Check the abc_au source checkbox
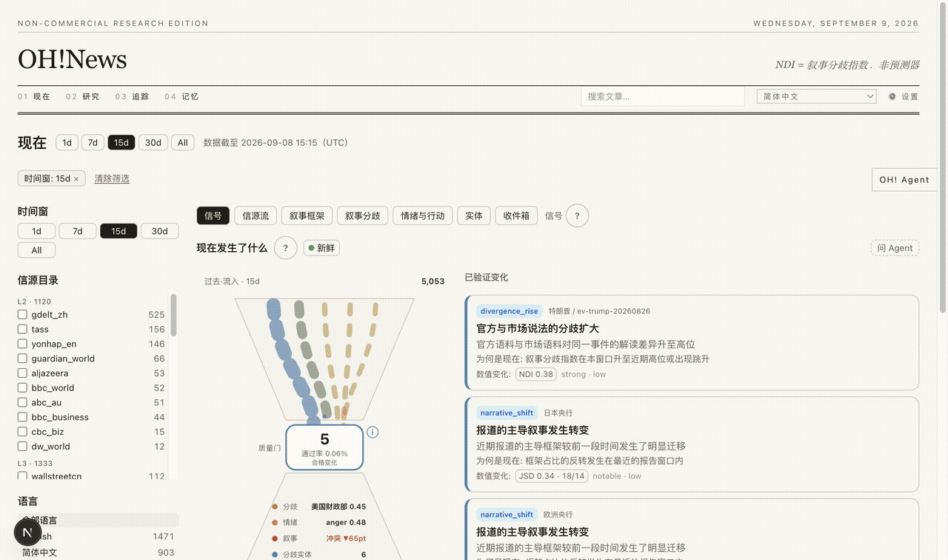Viewport: 948px width, 560px height. tap(22, 402)
